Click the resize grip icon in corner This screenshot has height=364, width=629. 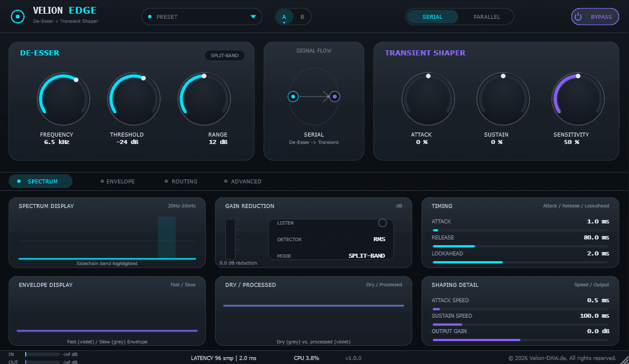[624, 360]
